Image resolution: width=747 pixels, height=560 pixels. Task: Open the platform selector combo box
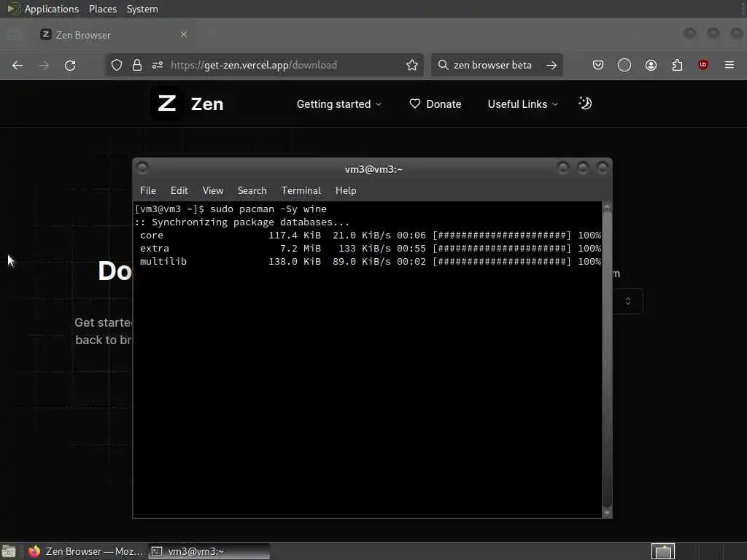(628, 301)
